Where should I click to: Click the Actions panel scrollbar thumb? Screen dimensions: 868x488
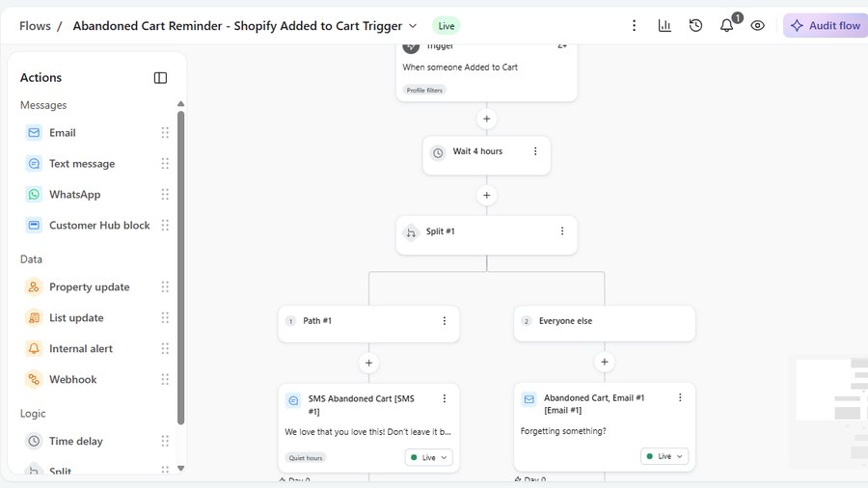tap(180, 268)
